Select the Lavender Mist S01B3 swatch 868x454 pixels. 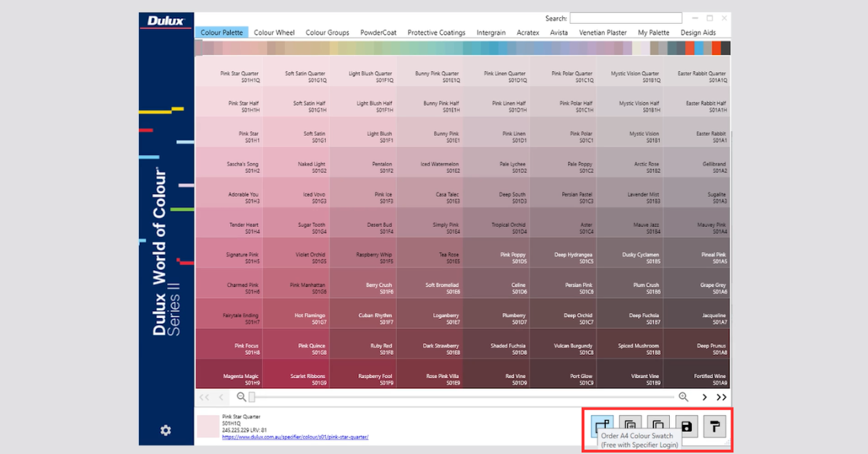click(x=630, y=193)
